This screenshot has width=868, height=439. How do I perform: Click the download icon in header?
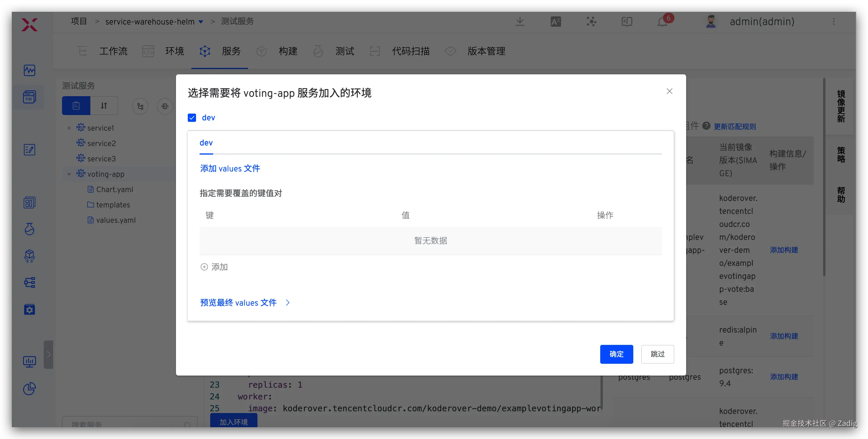(x=520, y=22)
